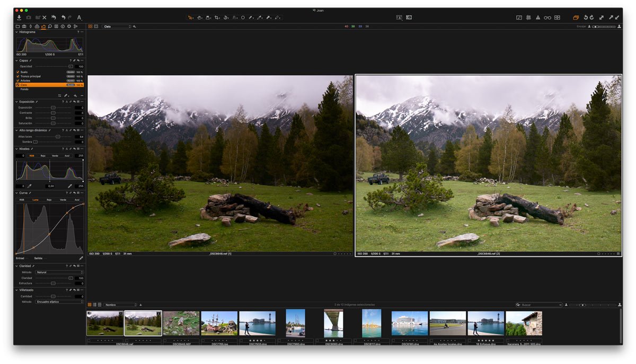Select the Crop tool in toolbar
This screenshot has height=364, width=636.
[217, 17]
